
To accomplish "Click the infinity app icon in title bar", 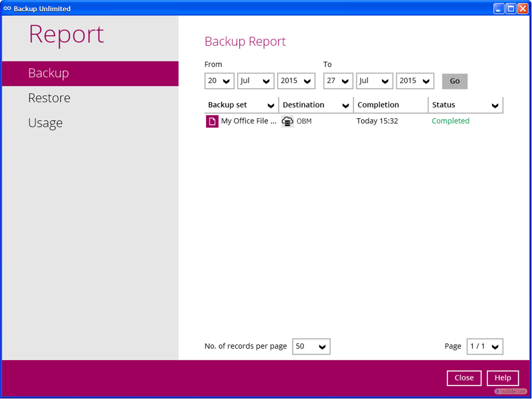I will pos(7,9).
